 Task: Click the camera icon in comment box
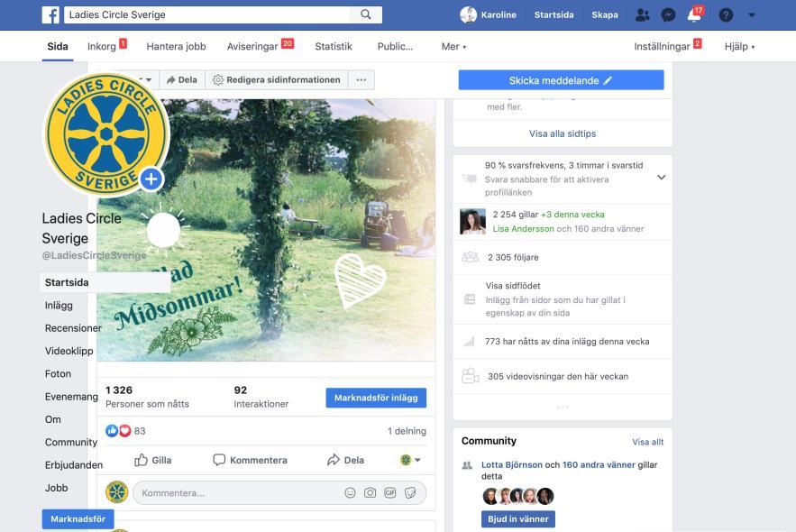(371, 493)
